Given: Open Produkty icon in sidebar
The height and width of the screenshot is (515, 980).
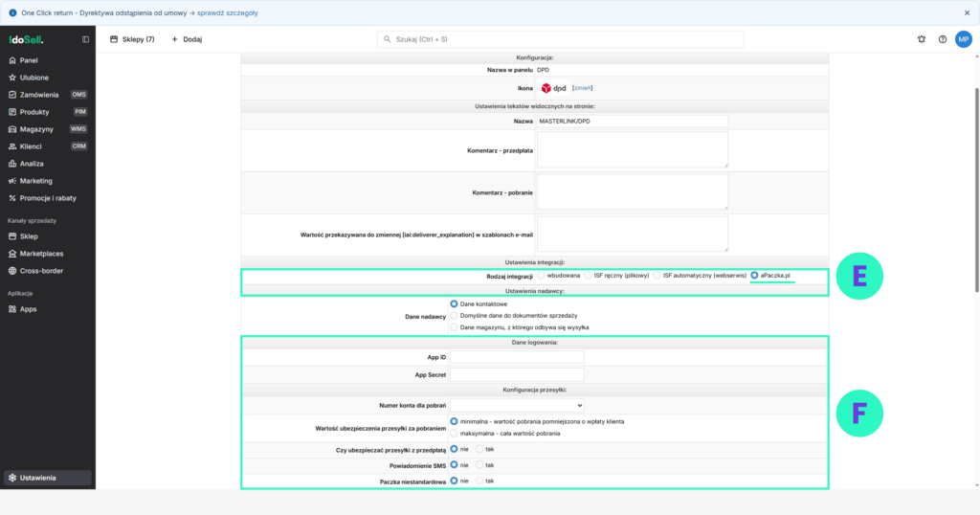Looking at the screenshot, I should pyautogui.click(x=12, y=112).
